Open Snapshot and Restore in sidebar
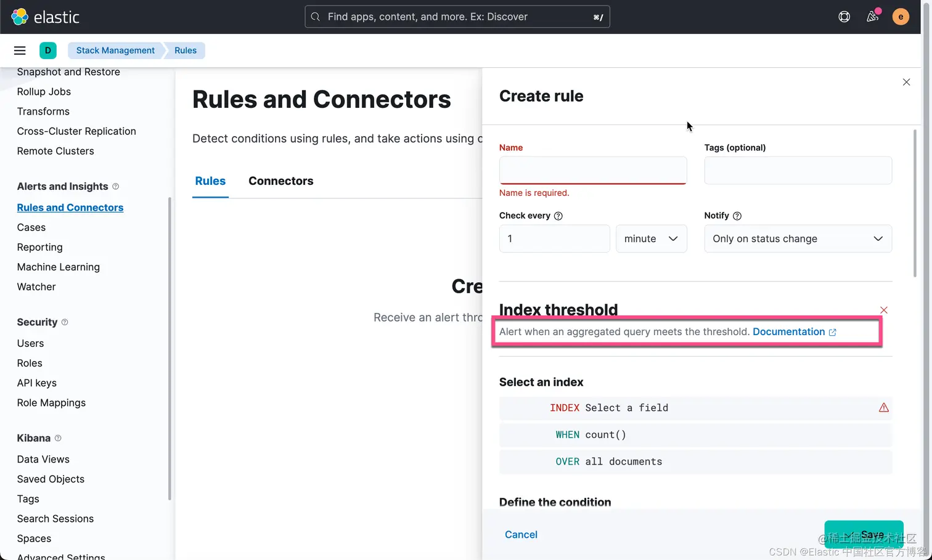932x560 pixels. [x=68, y=72]
